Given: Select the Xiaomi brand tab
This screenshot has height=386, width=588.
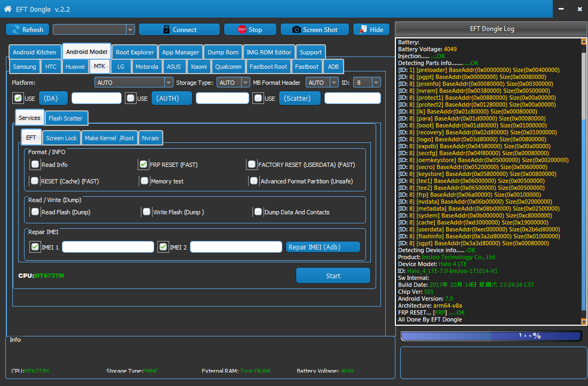Looking at the screenshot, I should (x=198, y=67).
